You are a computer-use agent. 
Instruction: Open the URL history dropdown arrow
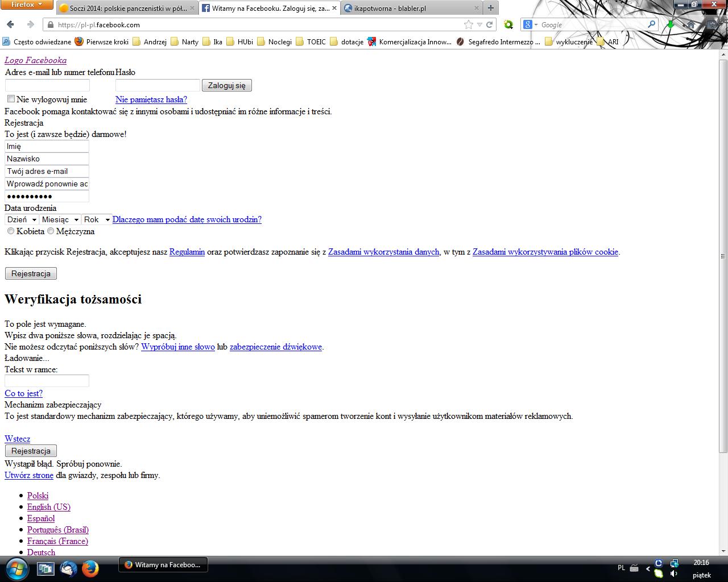coord(479,25)
